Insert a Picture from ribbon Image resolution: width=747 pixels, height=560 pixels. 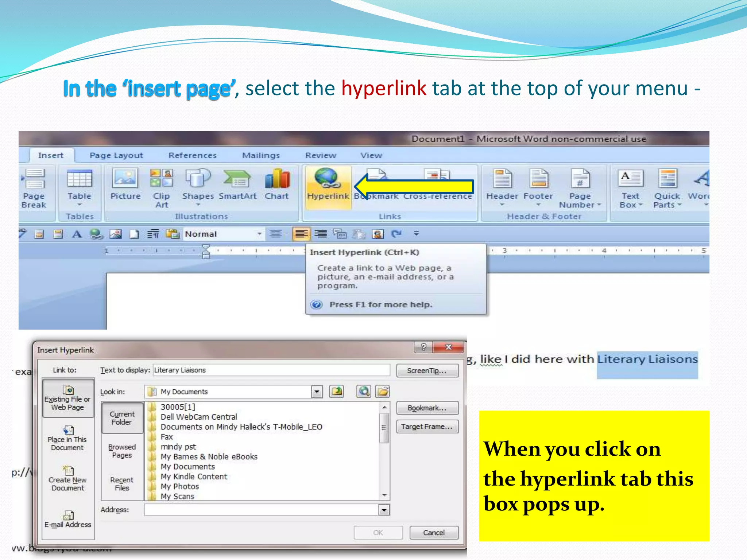[x=125, y=184]
